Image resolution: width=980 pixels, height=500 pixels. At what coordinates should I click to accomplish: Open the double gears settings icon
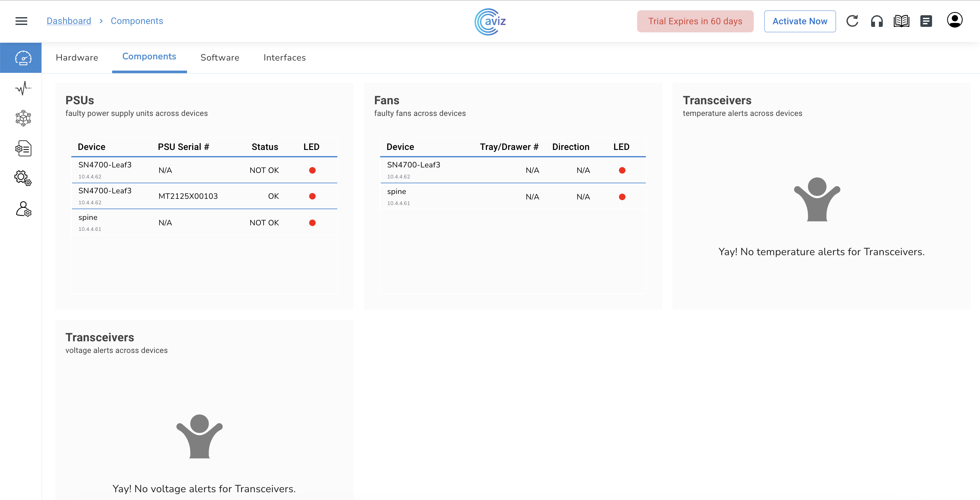pos(23,178)
